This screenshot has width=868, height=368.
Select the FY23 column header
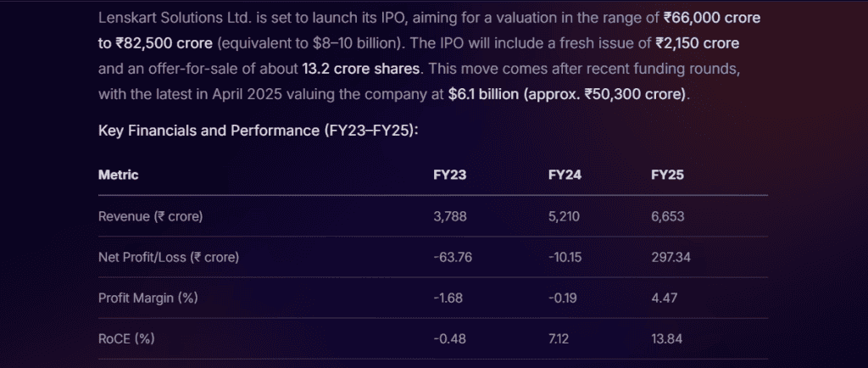(449, 175)
